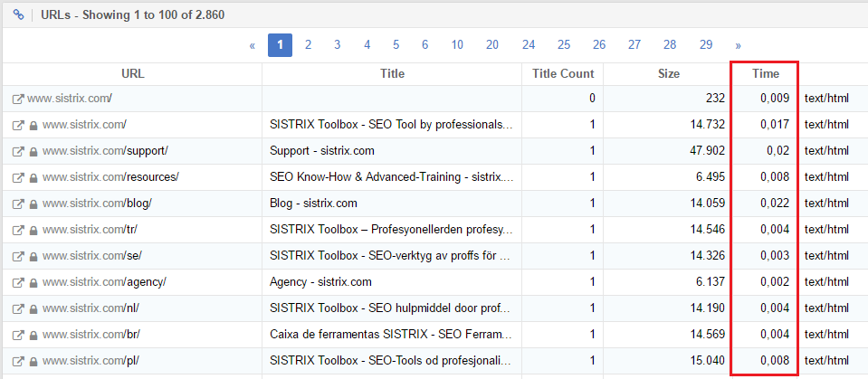Open www.sistrix.com/se/ URL
Viewport: 868px width, 379px height.
93,256
